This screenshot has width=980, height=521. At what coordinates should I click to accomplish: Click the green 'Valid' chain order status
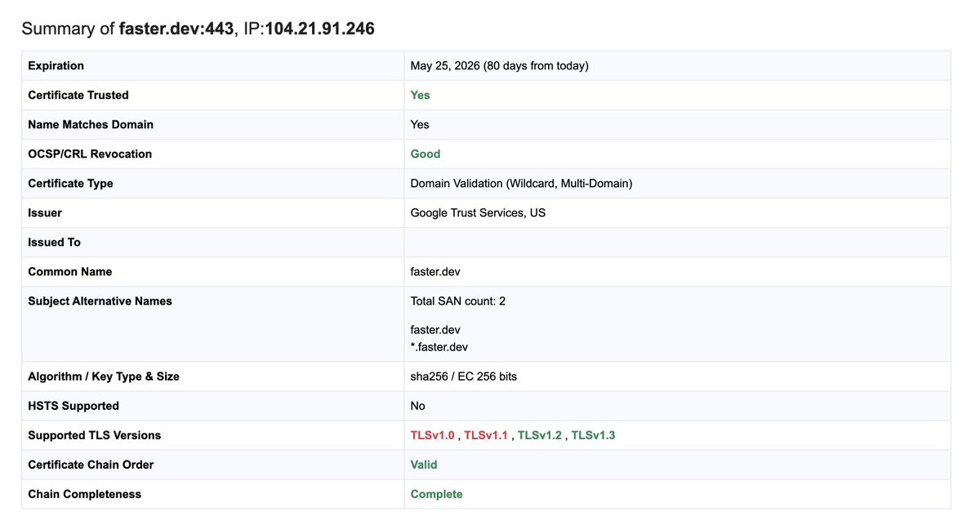pos(424,465)
